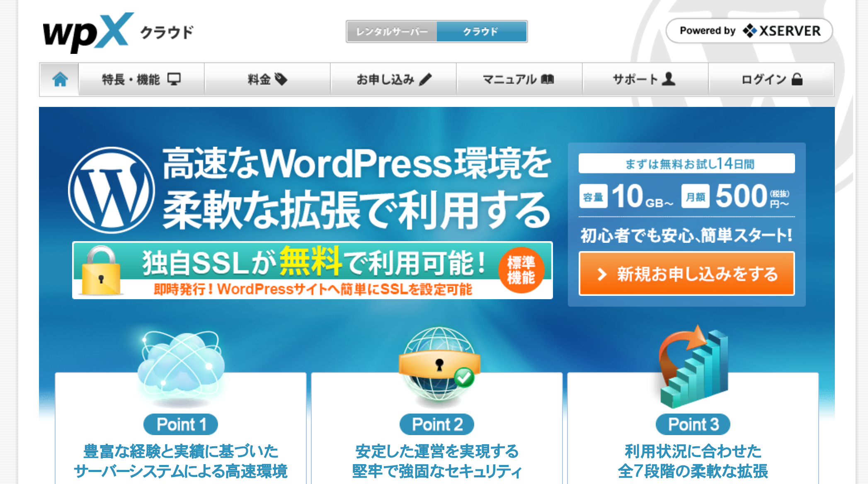The width and height of the screenshot is (868, 484).
Task: Click the 即時発行! WordPressサイトへ簡単にSSLを設定可能 text
Action: (x=313, y=289)
